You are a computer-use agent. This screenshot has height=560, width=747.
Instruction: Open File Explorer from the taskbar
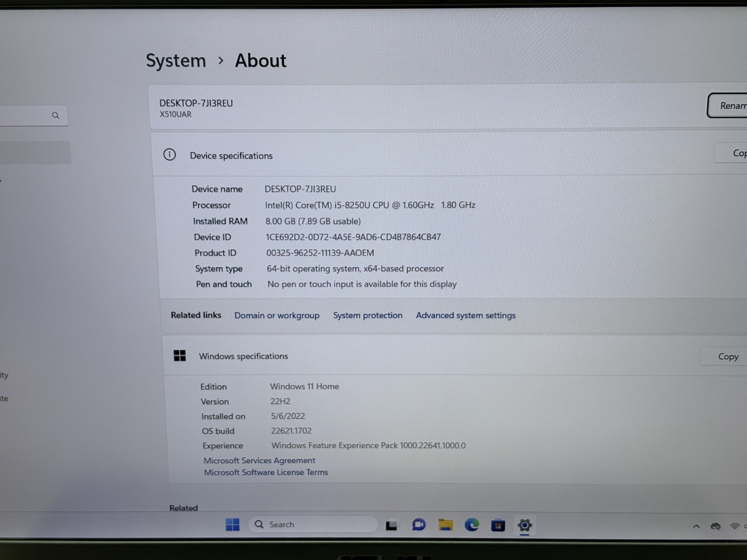445,525
